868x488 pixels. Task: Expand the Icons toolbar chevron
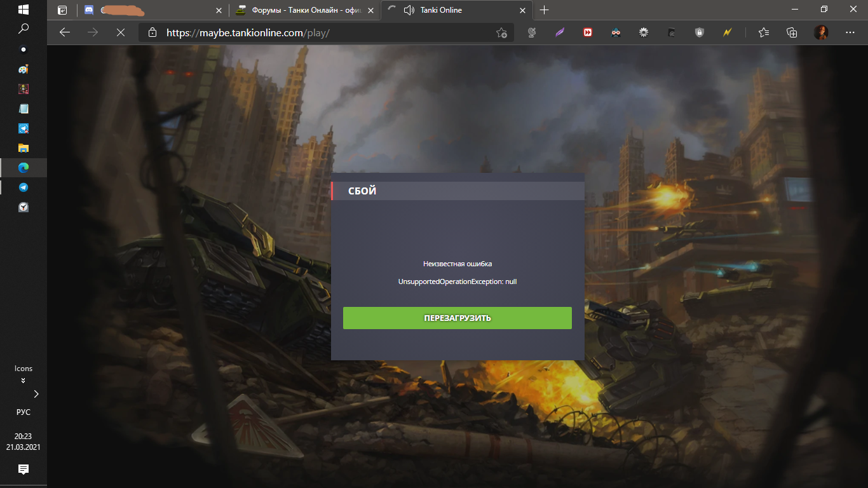click(24, 381)
